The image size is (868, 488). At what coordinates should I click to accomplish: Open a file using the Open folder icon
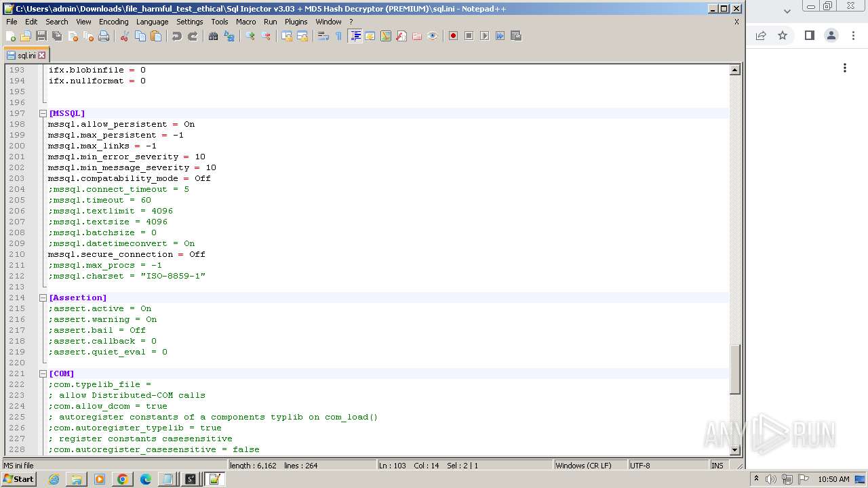(26, 36)
